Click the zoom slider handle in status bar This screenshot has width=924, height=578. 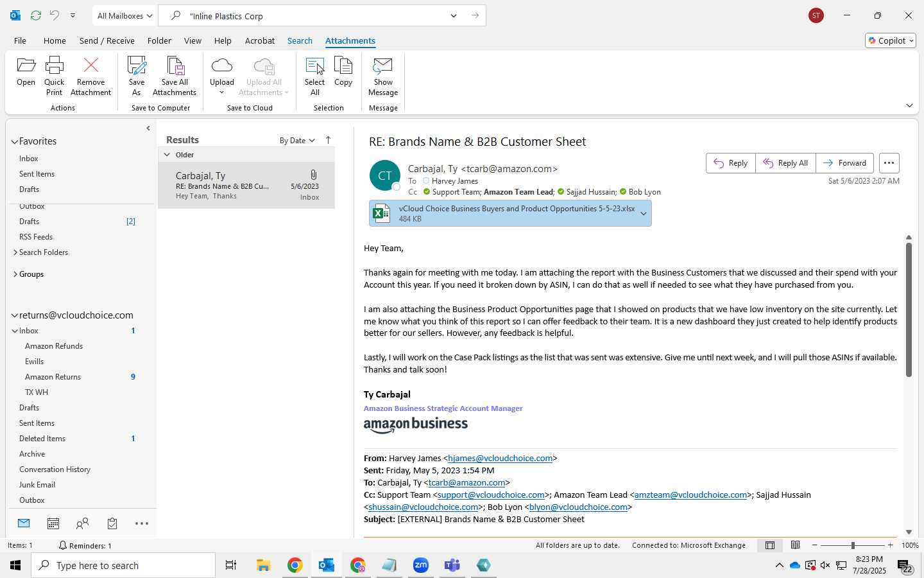pos(853,545)
